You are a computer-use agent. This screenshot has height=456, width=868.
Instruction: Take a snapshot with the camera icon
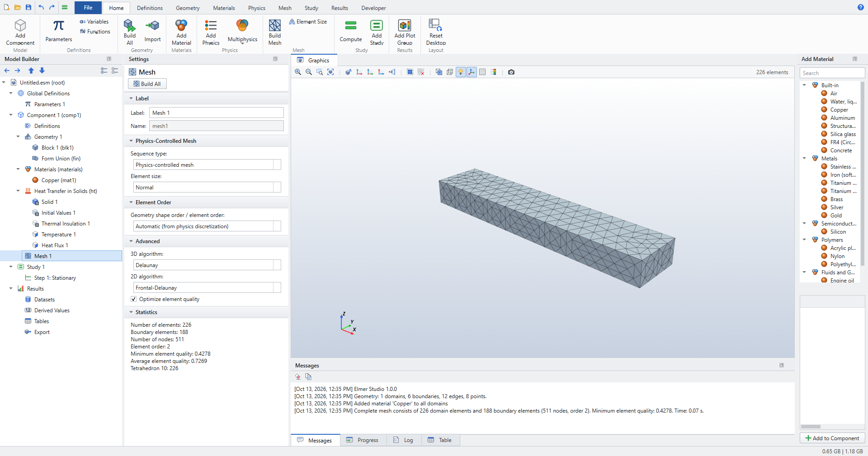tap(511, 72)
